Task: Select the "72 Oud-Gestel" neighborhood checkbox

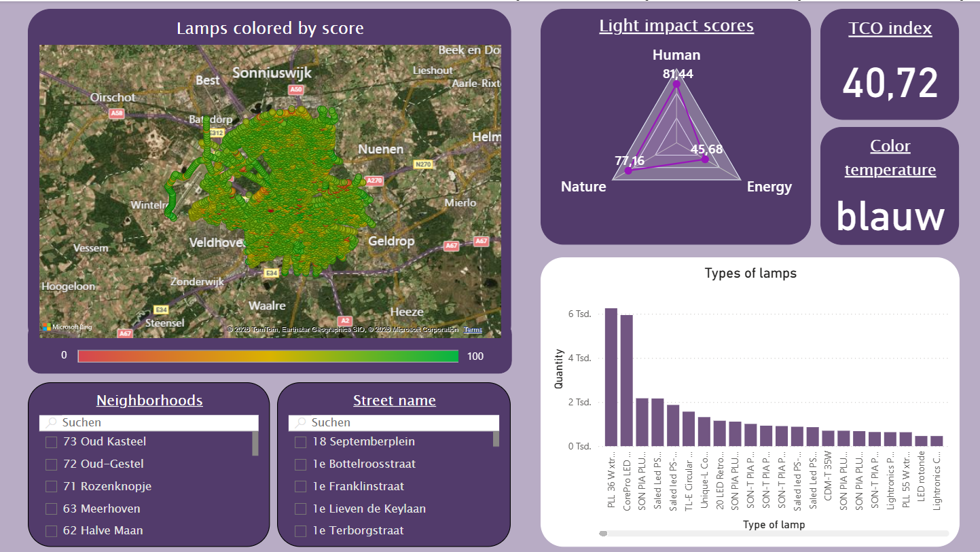Action: [50, 464]
